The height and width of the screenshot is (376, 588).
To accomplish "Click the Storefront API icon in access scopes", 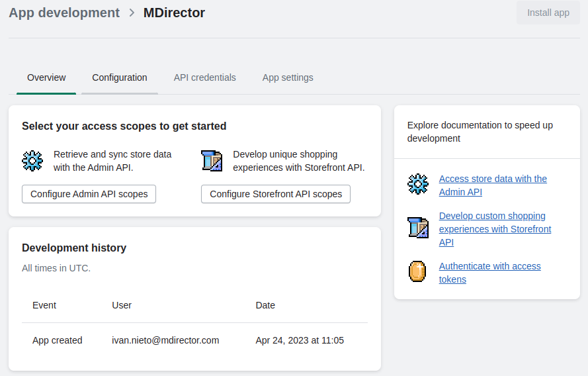I will pos(212,161).
